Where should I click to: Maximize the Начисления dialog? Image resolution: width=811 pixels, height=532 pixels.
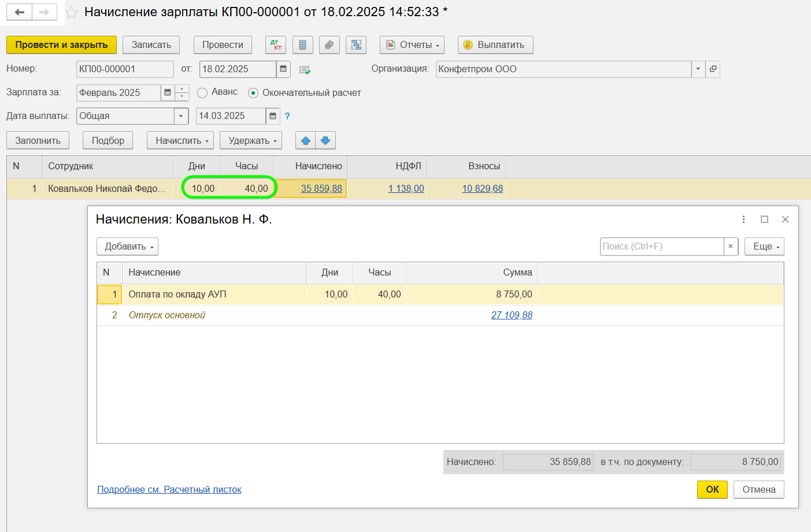tap(764, 220)
